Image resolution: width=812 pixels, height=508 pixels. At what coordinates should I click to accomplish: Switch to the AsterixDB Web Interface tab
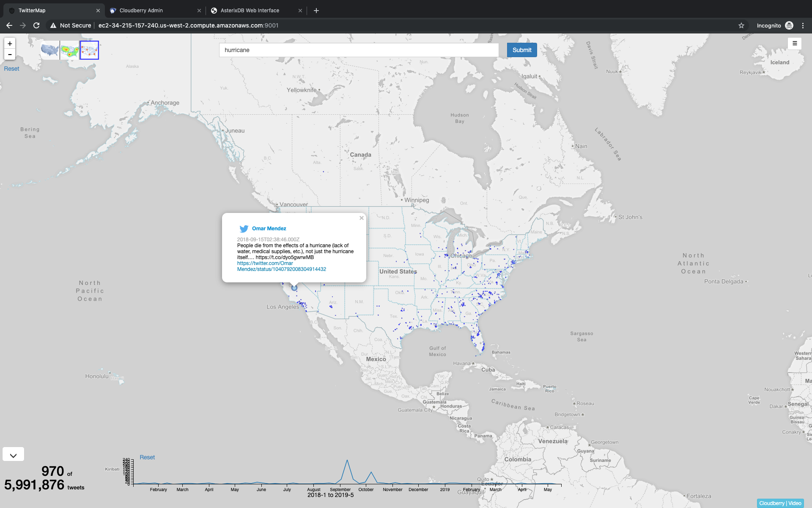point(250,10)
